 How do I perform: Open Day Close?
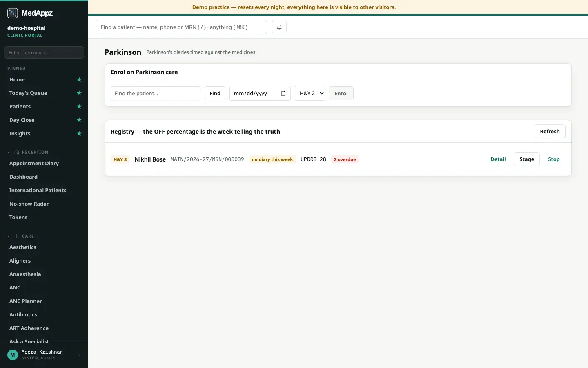coord(22,120)
